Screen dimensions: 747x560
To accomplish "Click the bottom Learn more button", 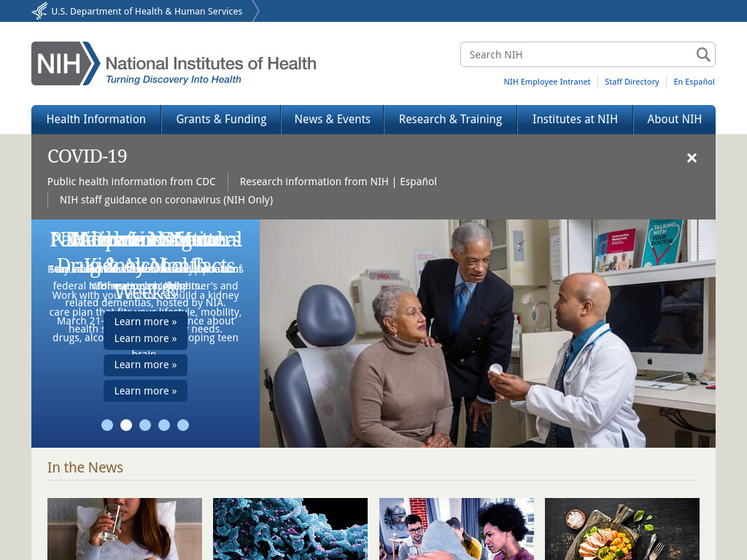I will tap(145, 391).
